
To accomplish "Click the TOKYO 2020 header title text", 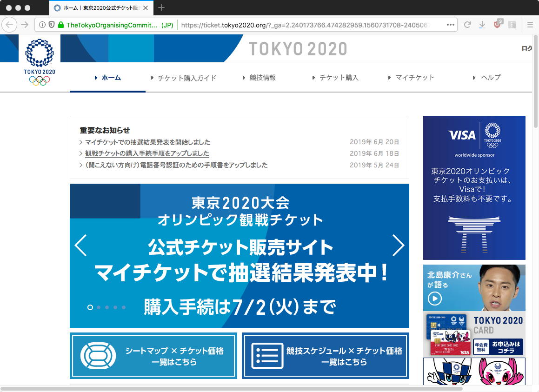I will tap(298, 49).
